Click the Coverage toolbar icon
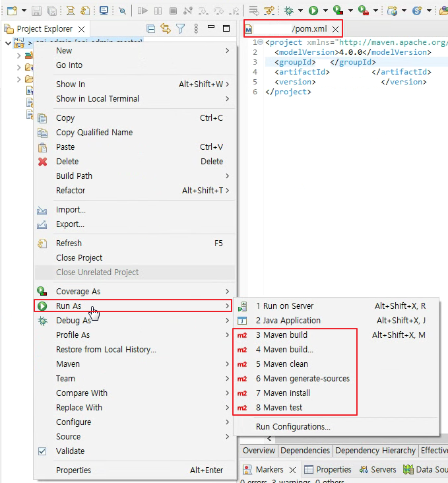Image resolution: width=448 pixels, height=483 pixels. [x=338, y=11]
